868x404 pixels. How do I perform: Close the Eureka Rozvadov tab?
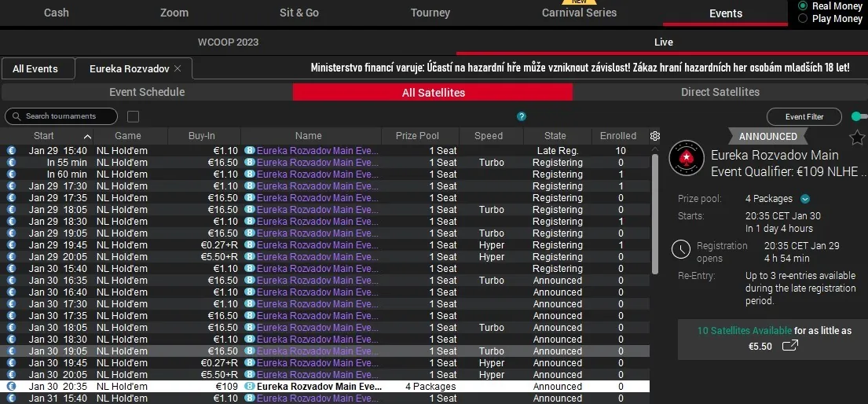(178, 68)
